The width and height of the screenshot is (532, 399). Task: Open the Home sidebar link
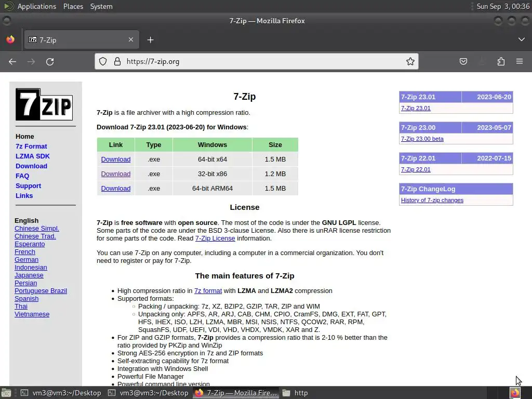[x=25, y=137]
